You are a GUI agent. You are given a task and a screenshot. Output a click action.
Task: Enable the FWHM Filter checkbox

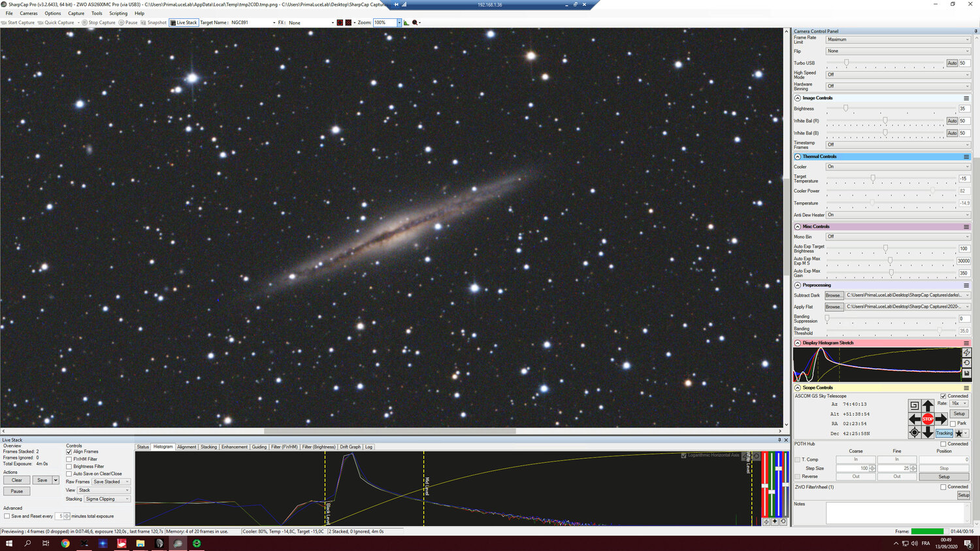tap(69, 459)
